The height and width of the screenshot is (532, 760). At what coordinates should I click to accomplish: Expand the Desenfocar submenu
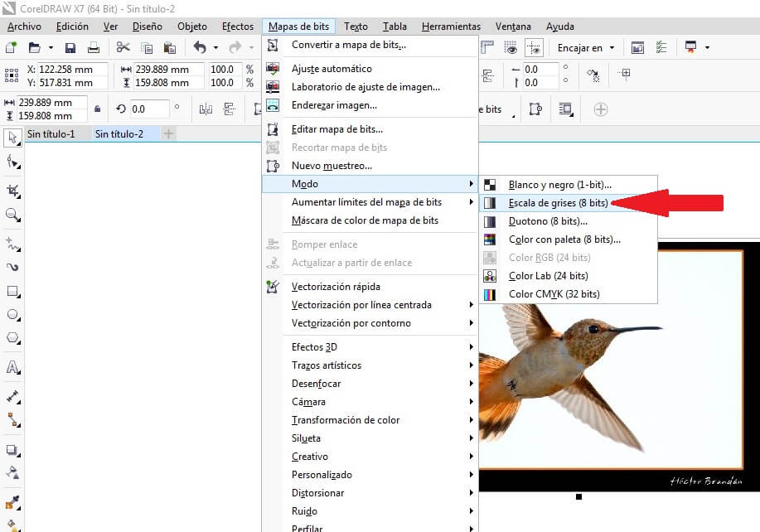[370, 383]
